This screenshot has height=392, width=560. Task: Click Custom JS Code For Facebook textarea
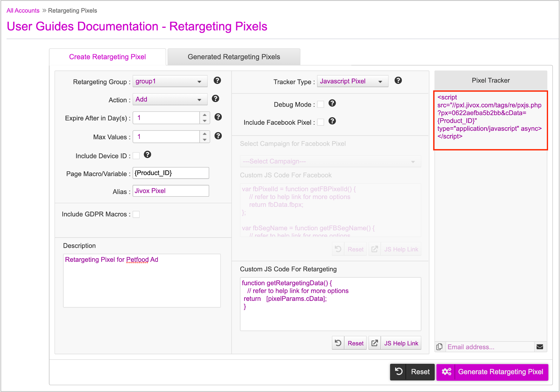pyautogui.click(x=331, y=210)
